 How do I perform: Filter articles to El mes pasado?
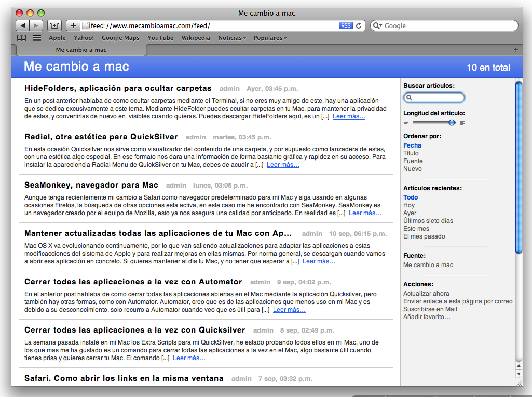click(424, 236)
